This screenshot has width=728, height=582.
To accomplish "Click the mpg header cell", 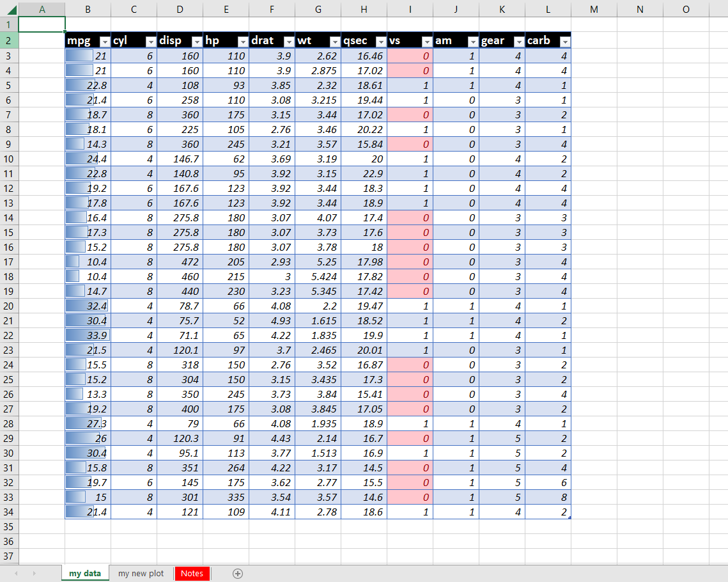I will click(88, 40).
